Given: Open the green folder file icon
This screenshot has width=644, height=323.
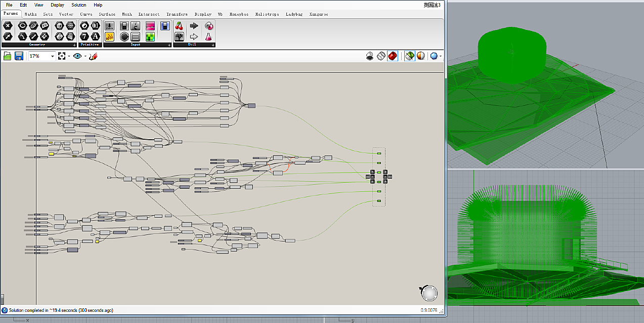Looking at the screenshot, I should (8, 56).
